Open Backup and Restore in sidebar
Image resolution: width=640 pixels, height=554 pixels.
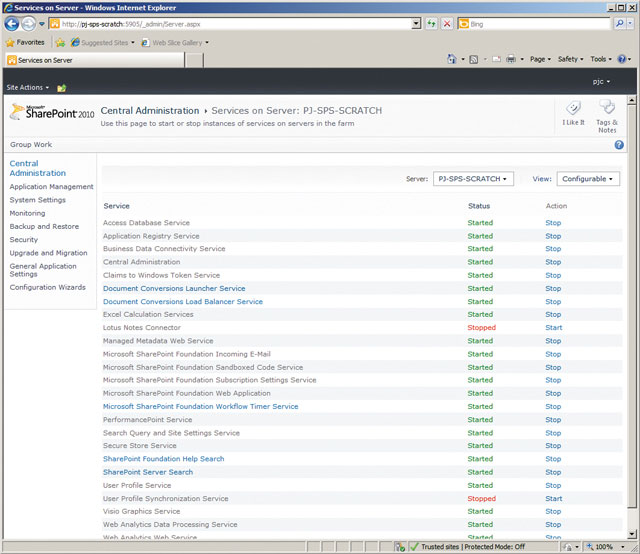pyautogui.click(x=44, y=226)
